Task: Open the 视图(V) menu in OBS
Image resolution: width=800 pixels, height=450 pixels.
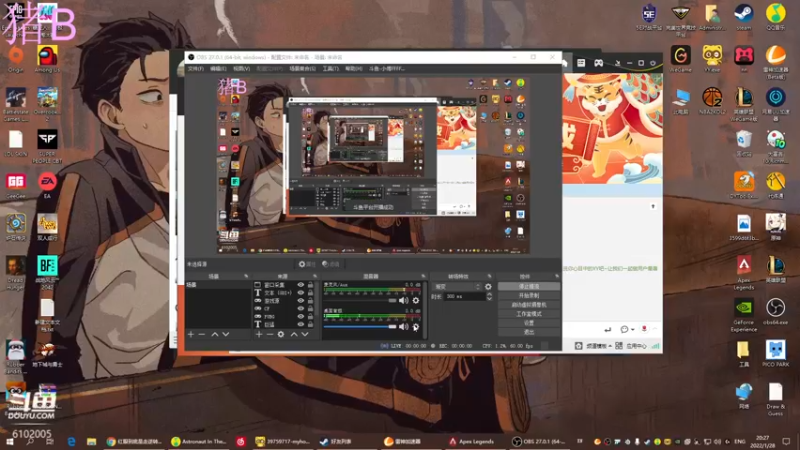Action: coord(241,68)
